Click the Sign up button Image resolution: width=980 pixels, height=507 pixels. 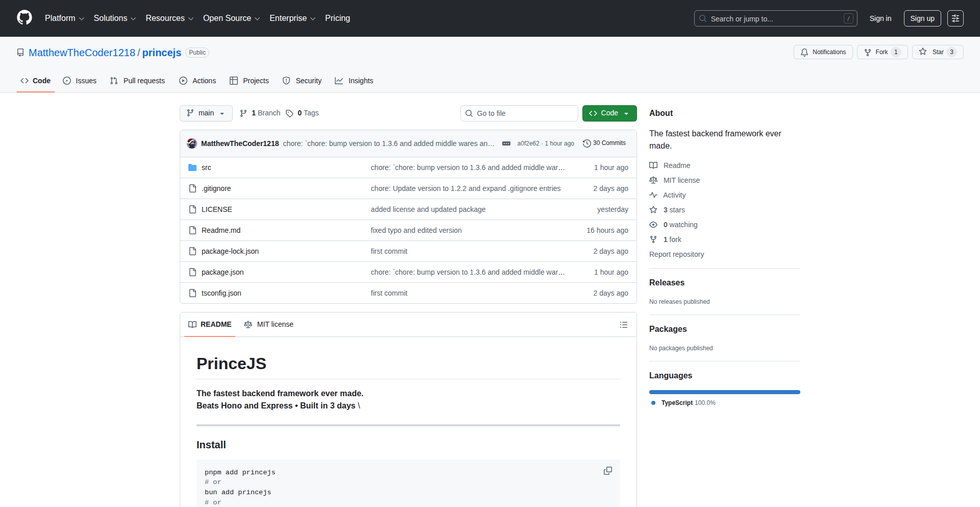(x=922, y=18)
